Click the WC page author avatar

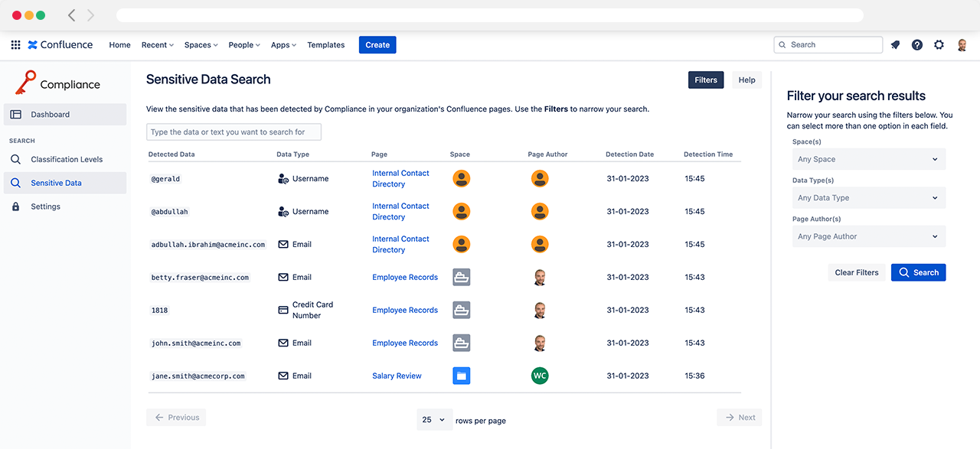click(x=540, y=376)
